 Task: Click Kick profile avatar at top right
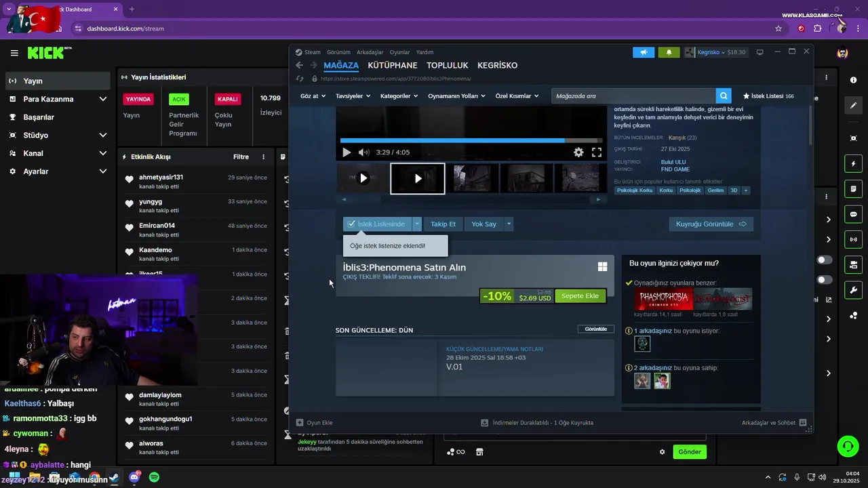tap(842, 53)
